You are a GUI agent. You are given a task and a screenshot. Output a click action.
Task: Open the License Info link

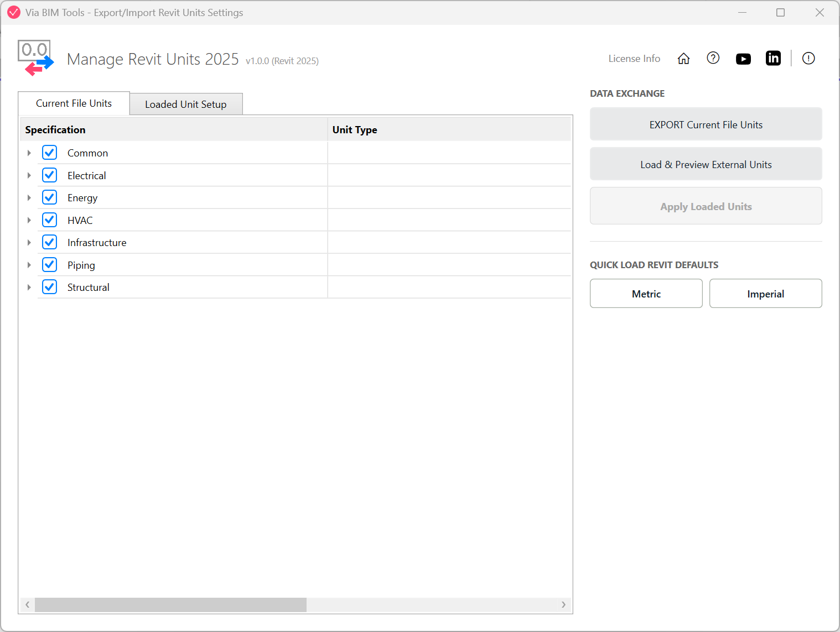634,59
